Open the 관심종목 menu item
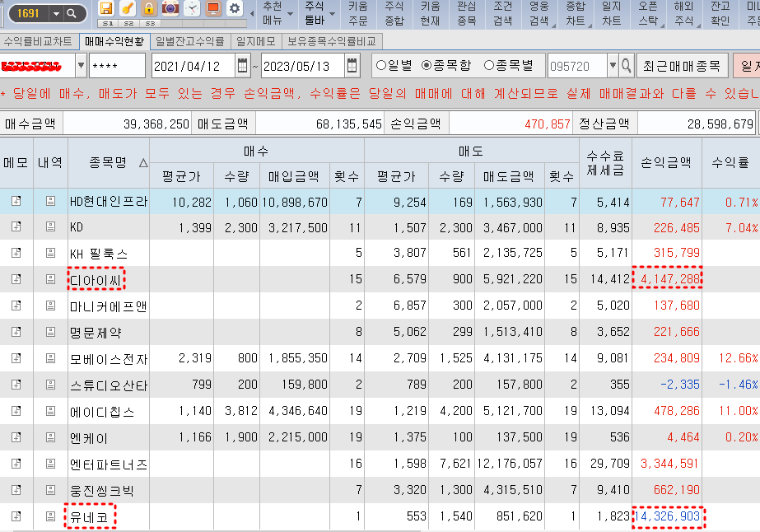This screenshot has height=532, width=760. [466, 13]
